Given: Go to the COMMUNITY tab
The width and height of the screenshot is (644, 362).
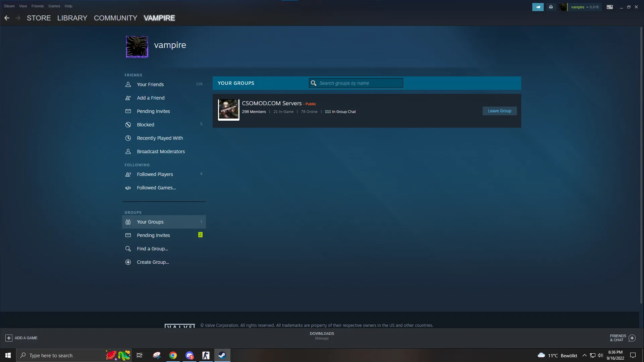Looking at the screenshot, I should point(116,18).
